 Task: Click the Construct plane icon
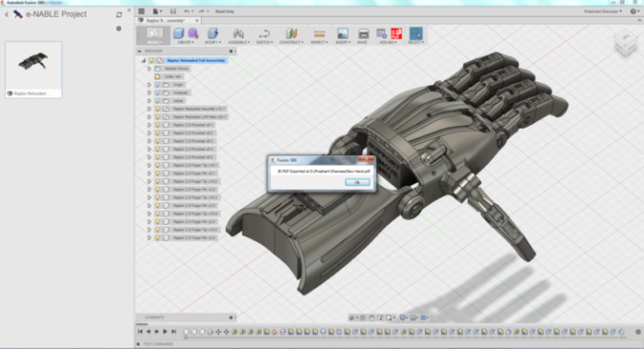click(x=291, y=34)
